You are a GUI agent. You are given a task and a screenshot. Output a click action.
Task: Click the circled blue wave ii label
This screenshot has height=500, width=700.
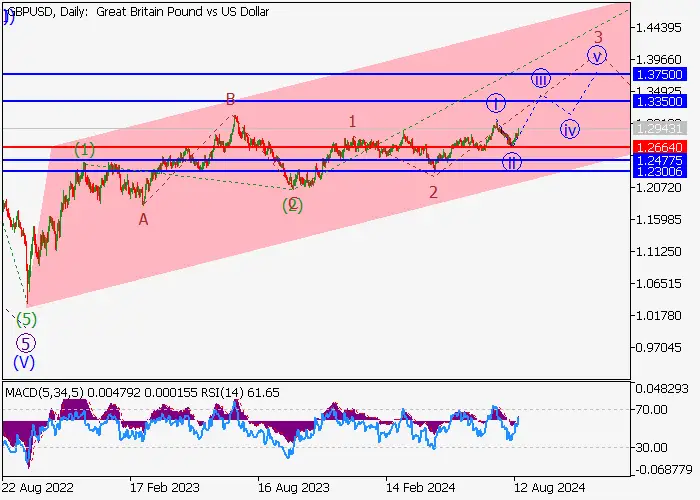tap(512, 162)
